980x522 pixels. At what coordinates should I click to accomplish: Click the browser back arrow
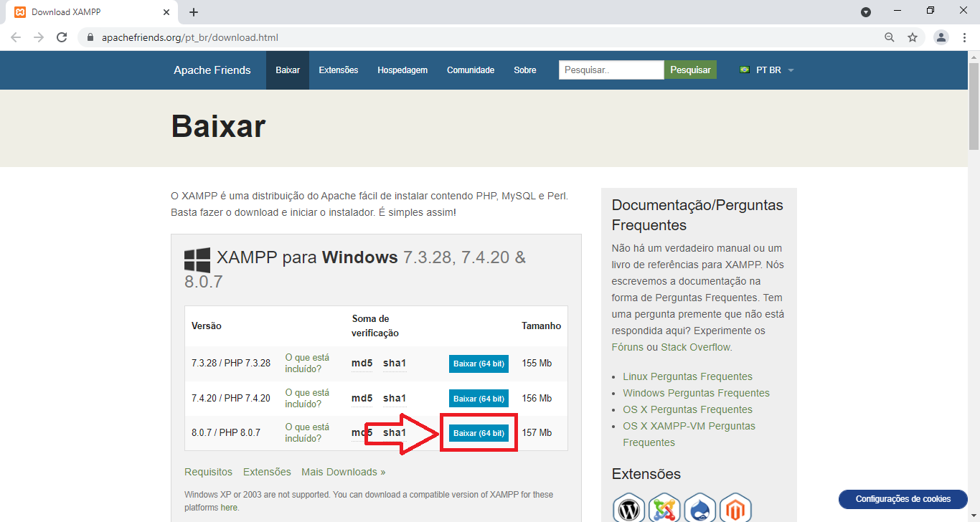[16, 37]
